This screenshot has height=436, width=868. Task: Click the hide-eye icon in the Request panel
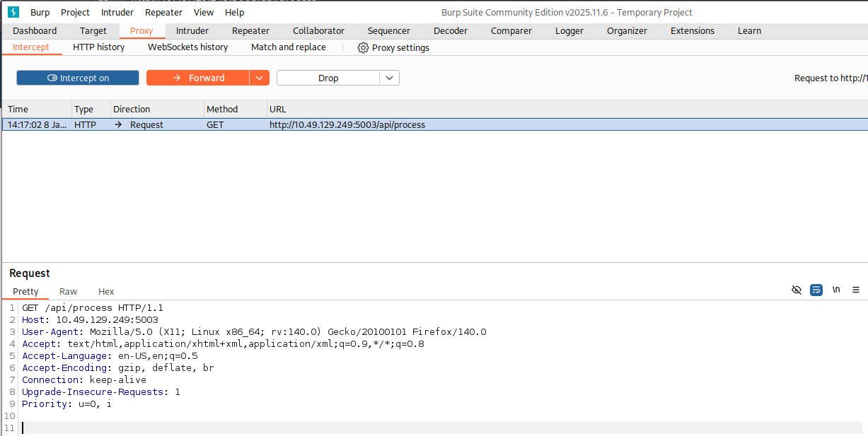[x=797, y=290]
